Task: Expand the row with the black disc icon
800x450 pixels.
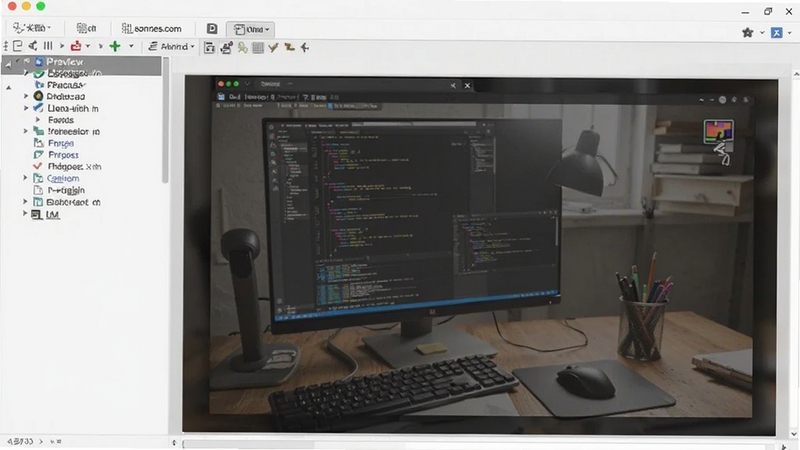Action: [26, 96]
